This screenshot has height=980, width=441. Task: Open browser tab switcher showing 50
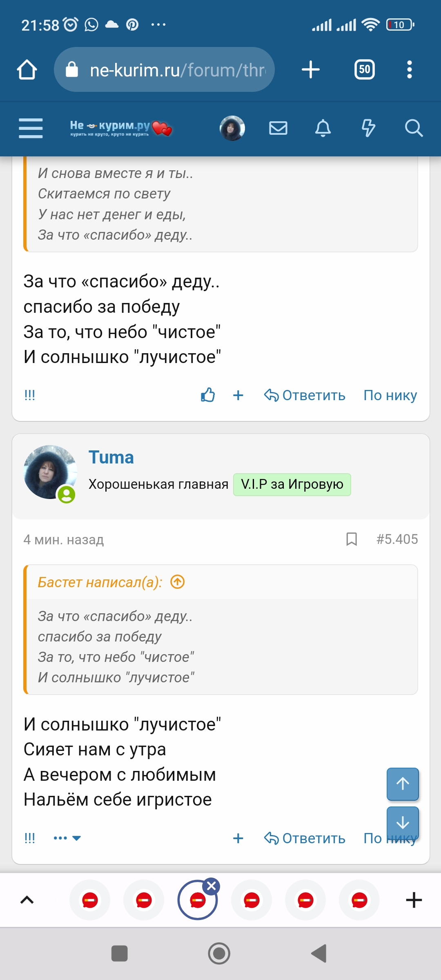(364, 70)
